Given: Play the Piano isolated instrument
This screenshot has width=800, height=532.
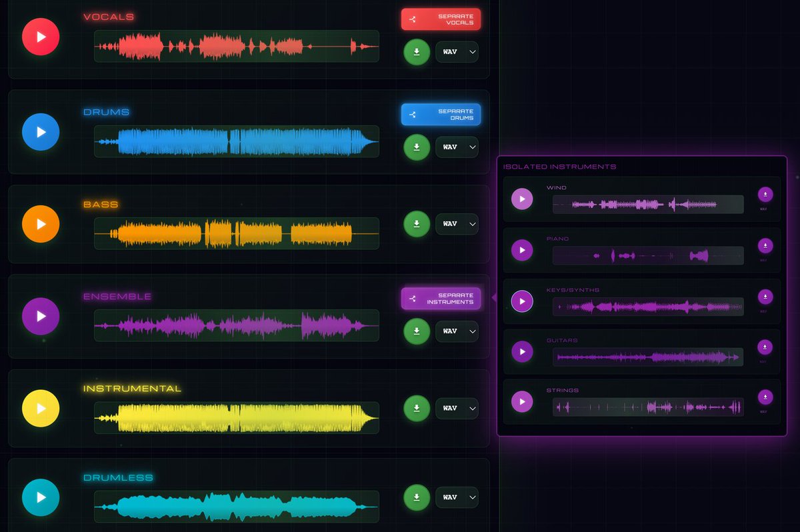Looking at the screenshot, I should pos(522,250).
